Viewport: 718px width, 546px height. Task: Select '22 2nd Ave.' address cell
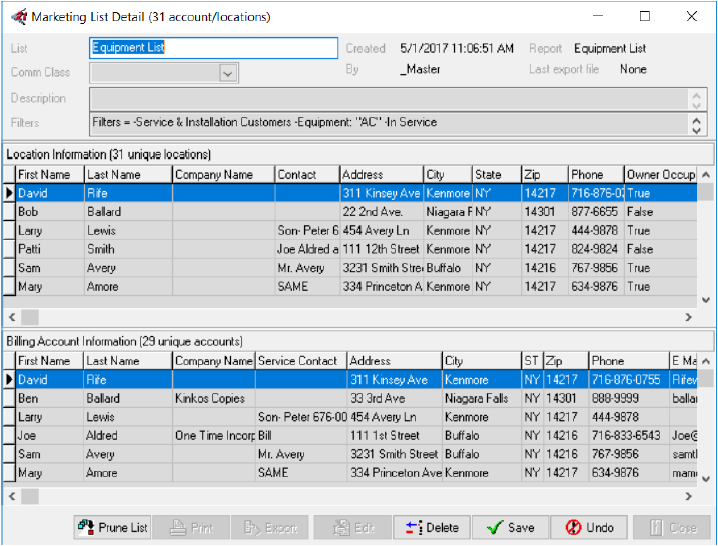pos(382,212)
